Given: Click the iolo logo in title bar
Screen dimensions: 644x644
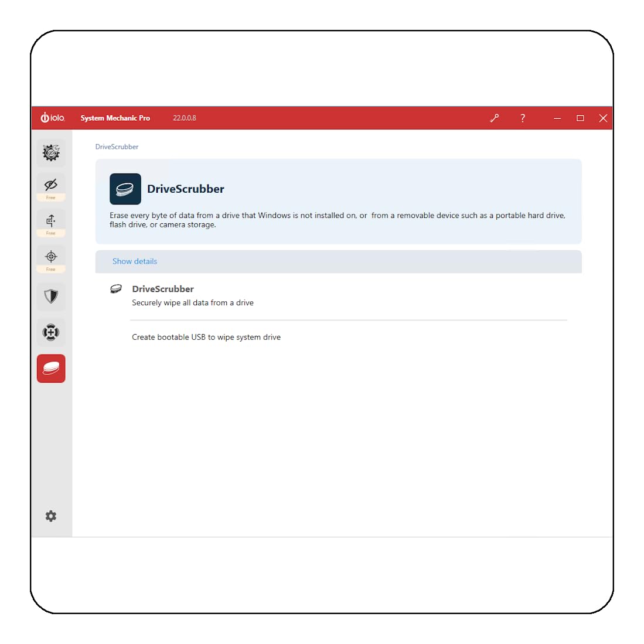Looking at the screenshot, I should (x=53, y=118).
